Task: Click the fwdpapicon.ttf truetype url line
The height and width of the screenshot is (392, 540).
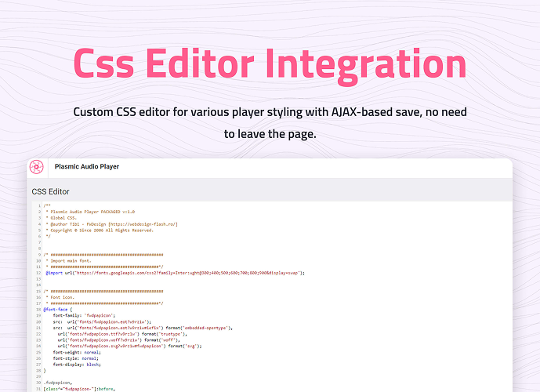Action: pyautogui.click(x=122, y=334)
